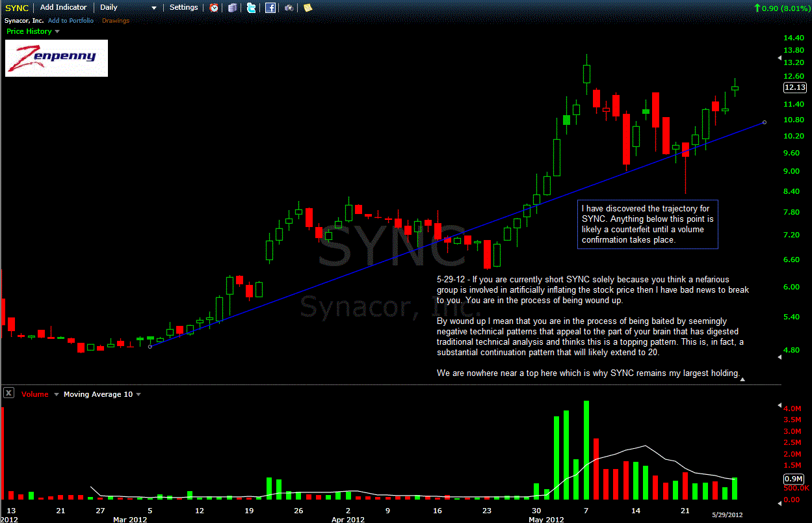Image resolution: width=812 pixels, height=523 pixels.
Task: Click the 500.0K volume axis label
Action: 796,488
